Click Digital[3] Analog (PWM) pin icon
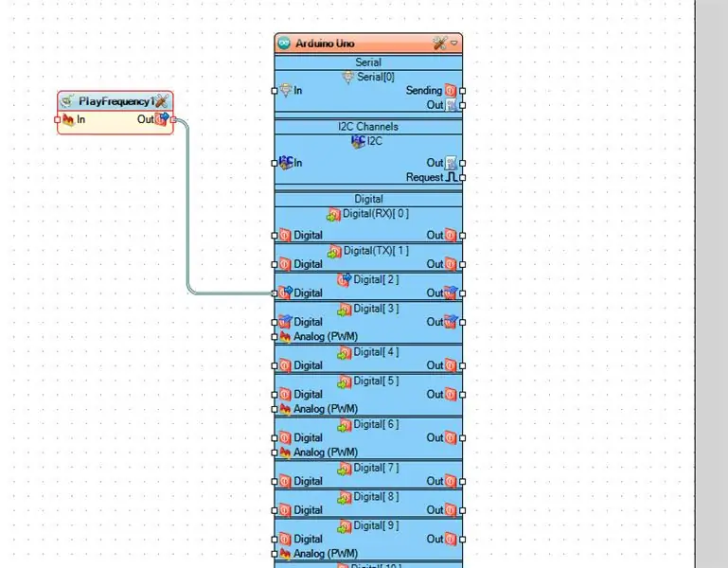The image size is (728, 568). 285,337
